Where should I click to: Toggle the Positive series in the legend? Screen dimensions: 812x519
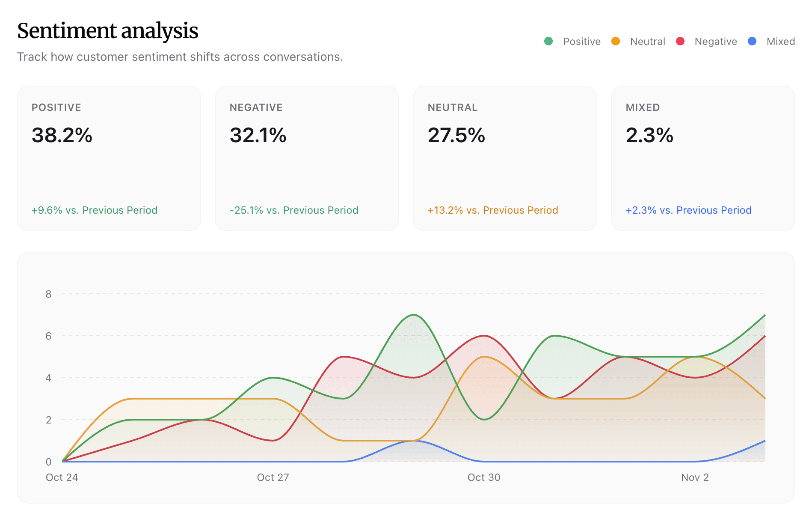point(581,41)
